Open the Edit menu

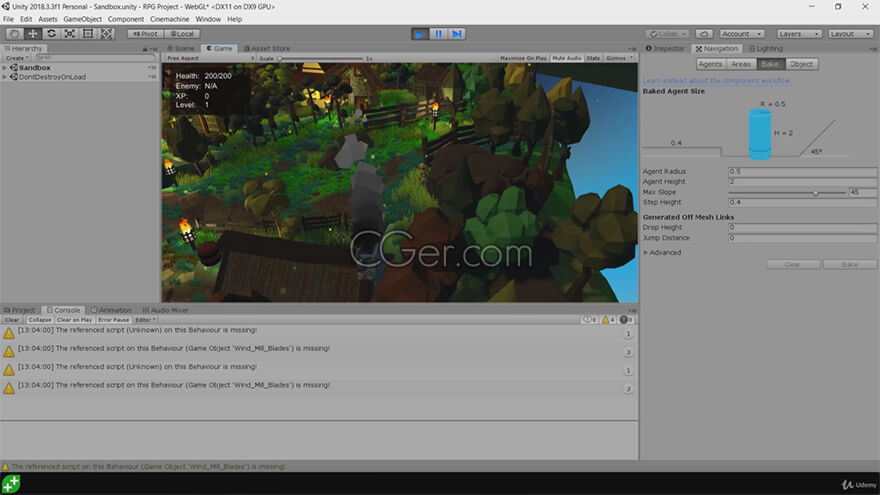click(x=26, y=19)
